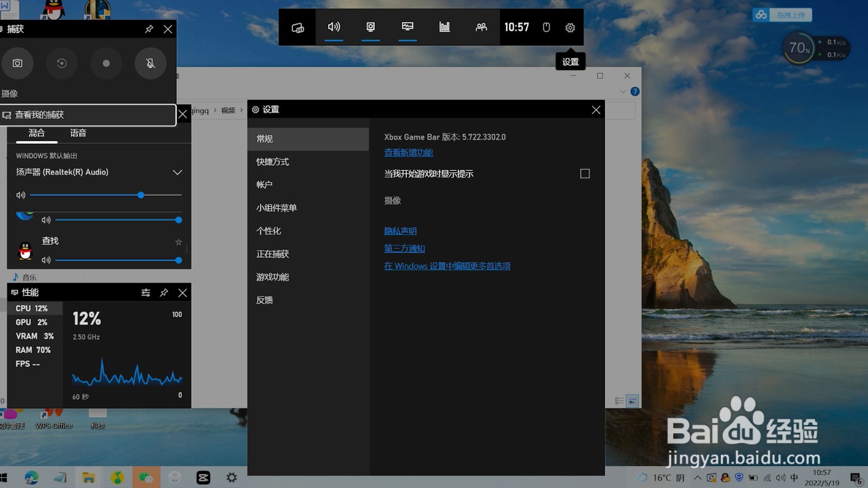Open Xbox Social widget in Game Bar toolbar
The height and width of the screenshot is (488, 868).
[x=481, y=27]
